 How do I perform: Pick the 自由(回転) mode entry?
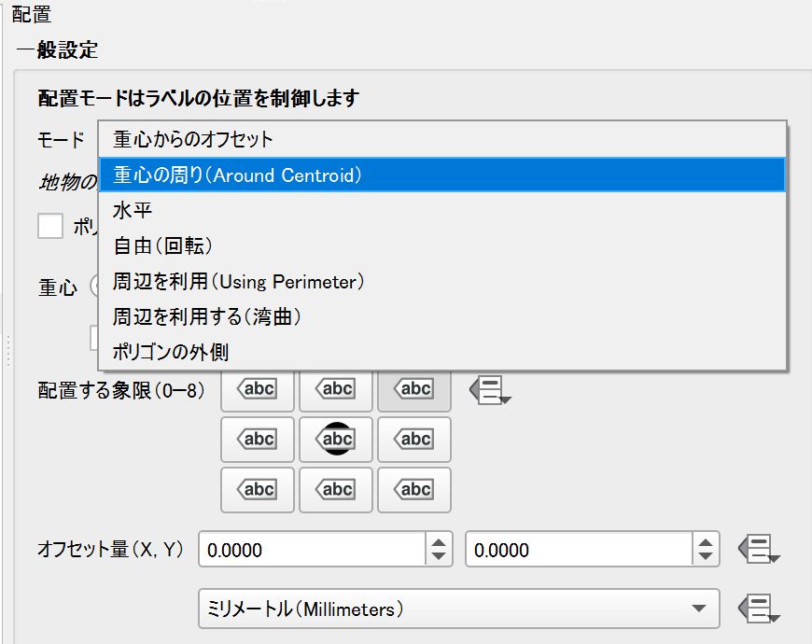click(442, 245)
